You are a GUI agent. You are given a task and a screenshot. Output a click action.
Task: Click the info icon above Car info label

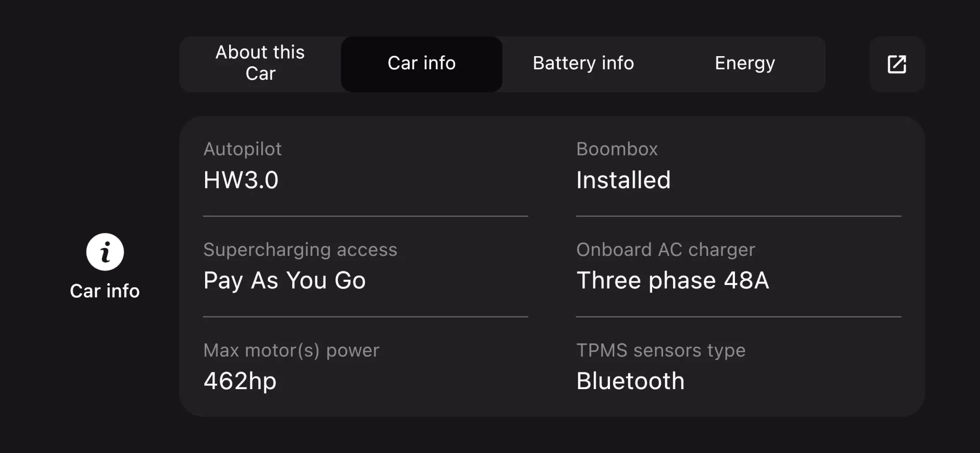click(x=105, y=252)
